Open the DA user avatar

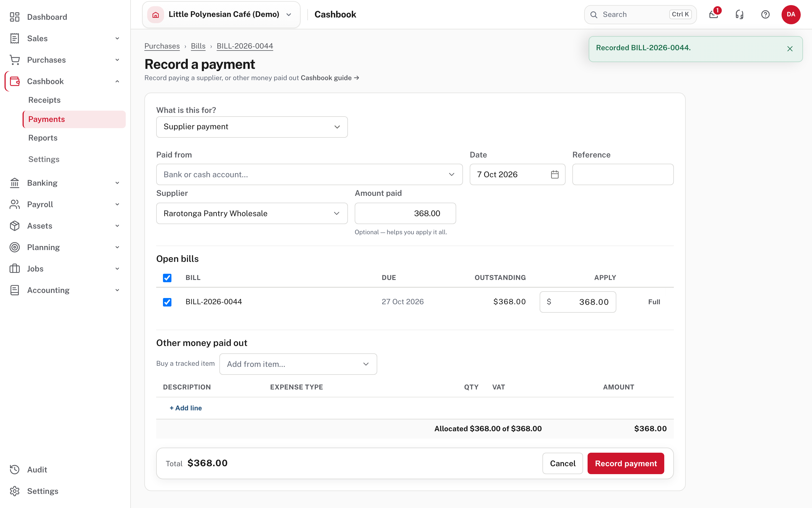(x=791, y=14)
